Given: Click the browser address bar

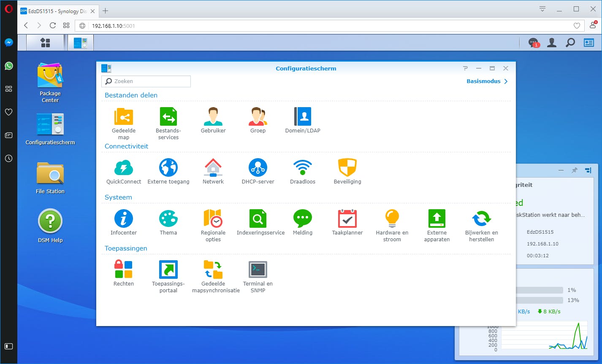Looking at the screenshot, I should coord(329,26).
